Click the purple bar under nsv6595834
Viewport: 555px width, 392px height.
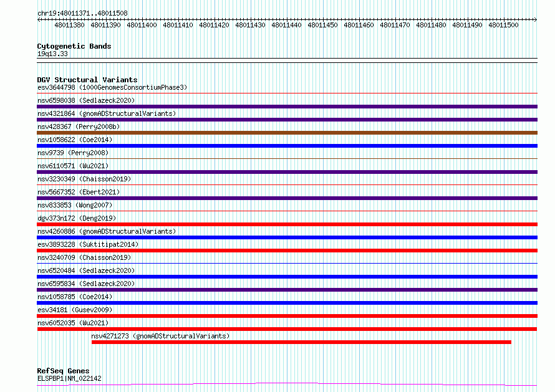coord(287,290)
